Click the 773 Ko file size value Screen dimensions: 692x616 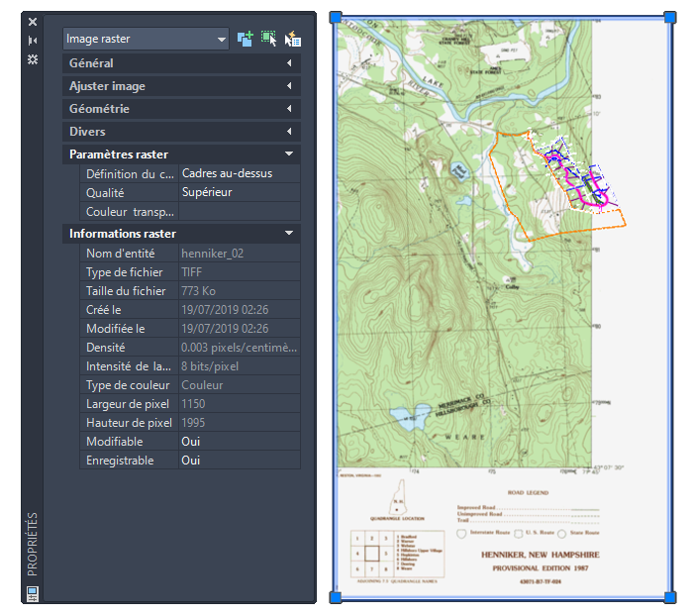point(240,291)
